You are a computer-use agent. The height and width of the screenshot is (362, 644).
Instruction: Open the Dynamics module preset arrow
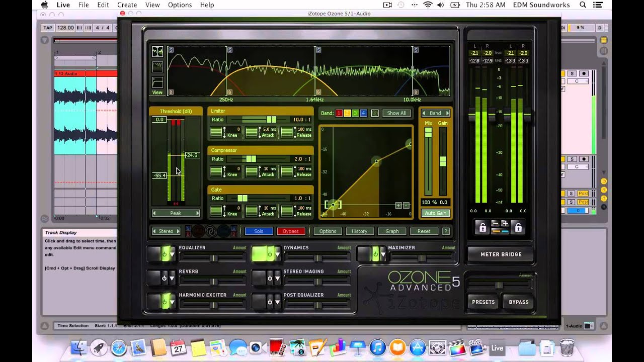coord(277,255)
